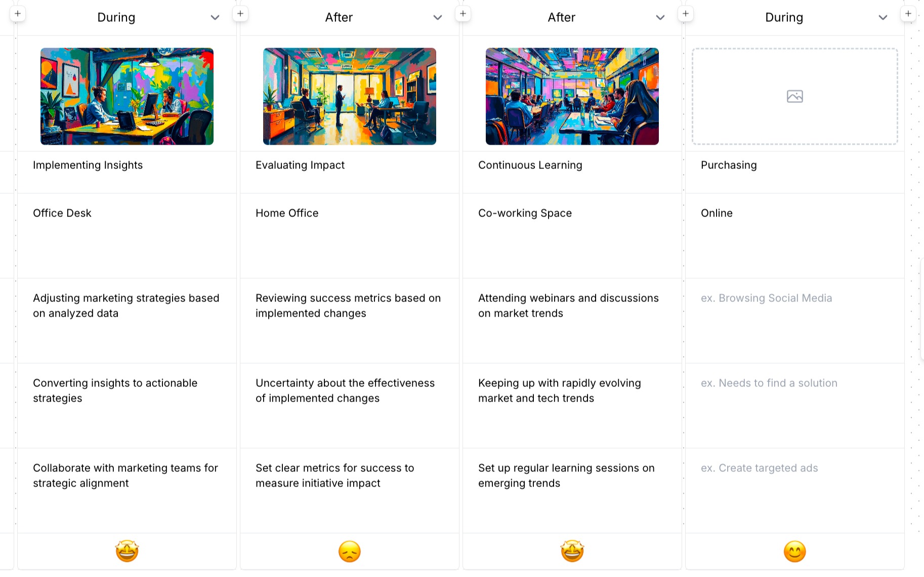Click the star-struck emoji under Continuous Learning
This screenshot has height=577, width=924.
coord(572,551)
